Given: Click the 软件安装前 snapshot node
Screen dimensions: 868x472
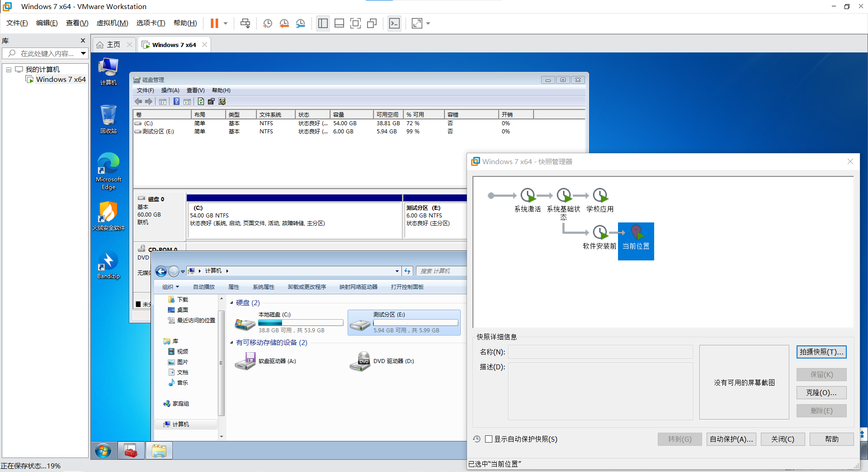Looking at the screenshot, I should 599,238.
